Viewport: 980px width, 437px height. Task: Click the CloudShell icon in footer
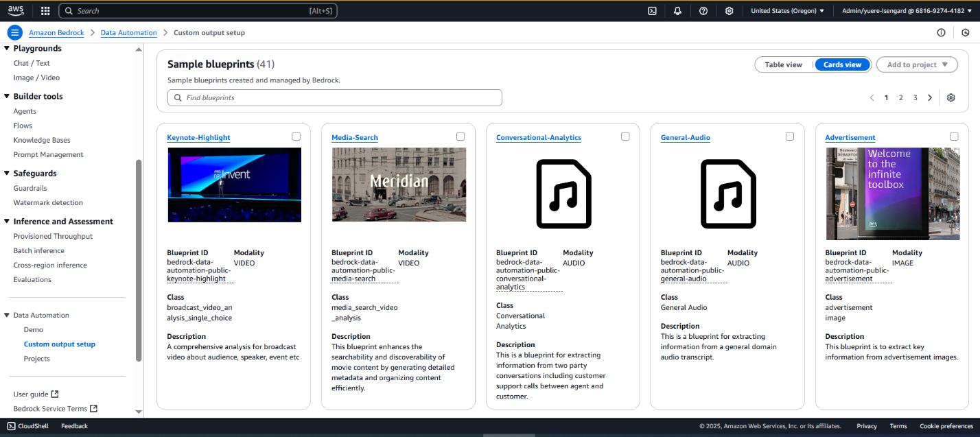tap(11, 426)
